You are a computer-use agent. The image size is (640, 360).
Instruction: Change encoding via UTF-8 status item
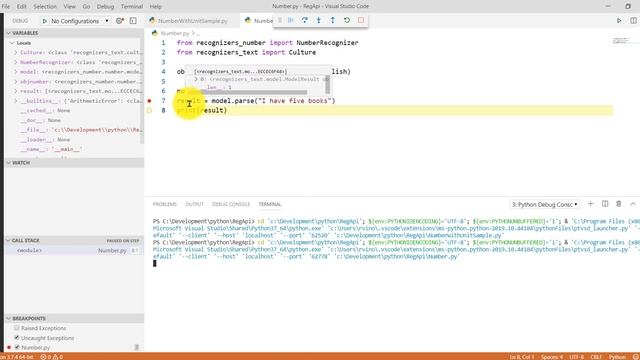coord(577,357)
